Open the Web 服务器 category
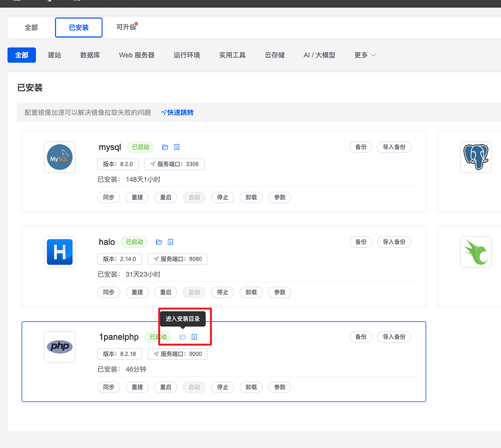Image resolution: width=501 pixels, height=448 pixels. point(136,54)
